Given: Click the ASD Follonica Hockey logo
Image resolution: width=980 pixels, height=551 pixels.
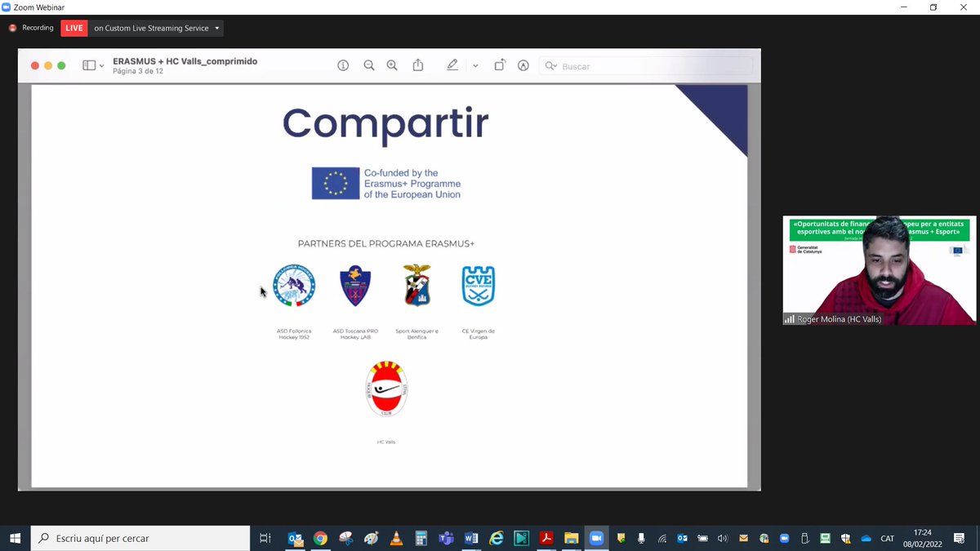Looking at the screenshot, I should click(294, 285).
